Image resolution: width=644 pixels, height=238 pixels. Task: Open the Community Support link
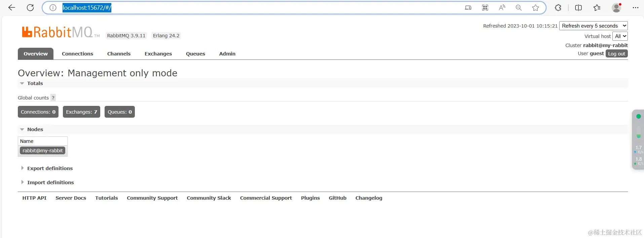pyautogui.click(x=152, y=198)
